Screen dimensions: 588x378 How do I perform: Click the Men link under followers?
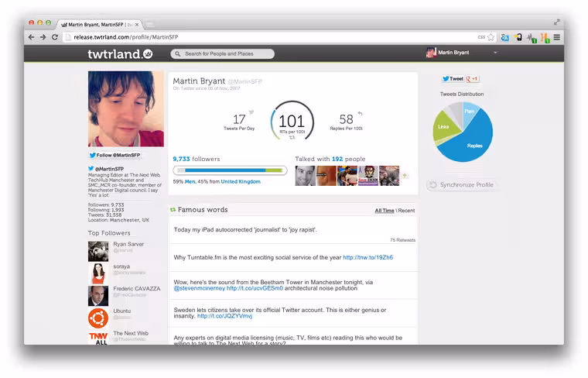tap(190, 182)
